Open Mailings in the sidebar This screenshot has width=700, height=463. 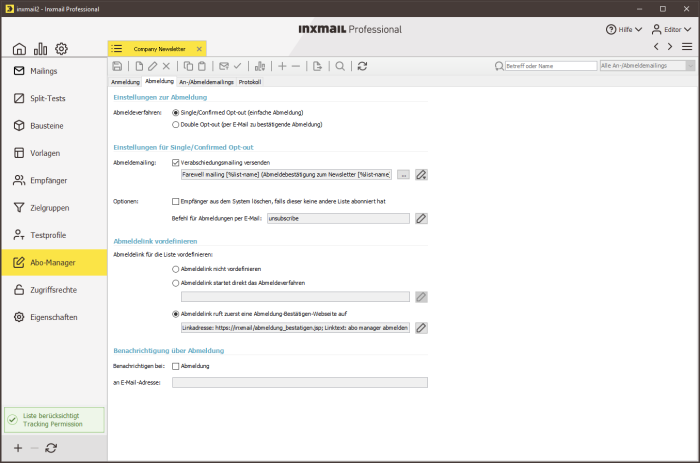[54, 71]
